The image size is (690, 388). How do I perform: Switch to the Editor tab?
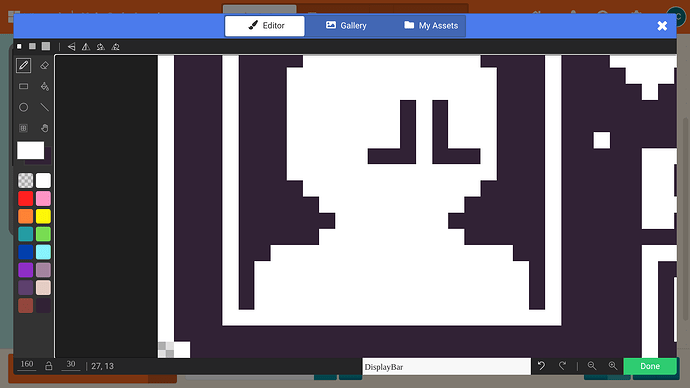[264, 26]
